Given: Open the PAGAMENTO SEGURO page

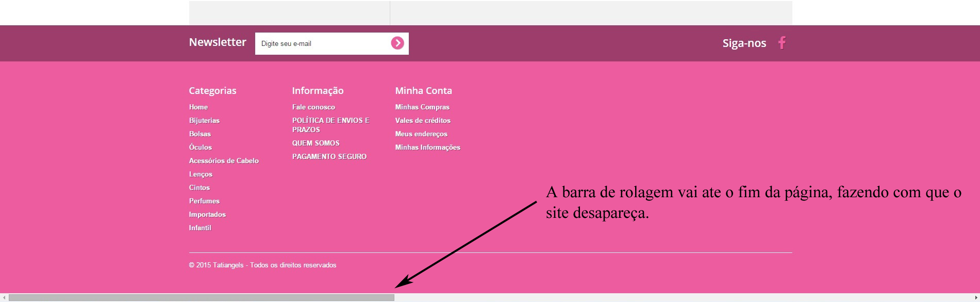Looking at the screenshot, I should pos(329,156).
